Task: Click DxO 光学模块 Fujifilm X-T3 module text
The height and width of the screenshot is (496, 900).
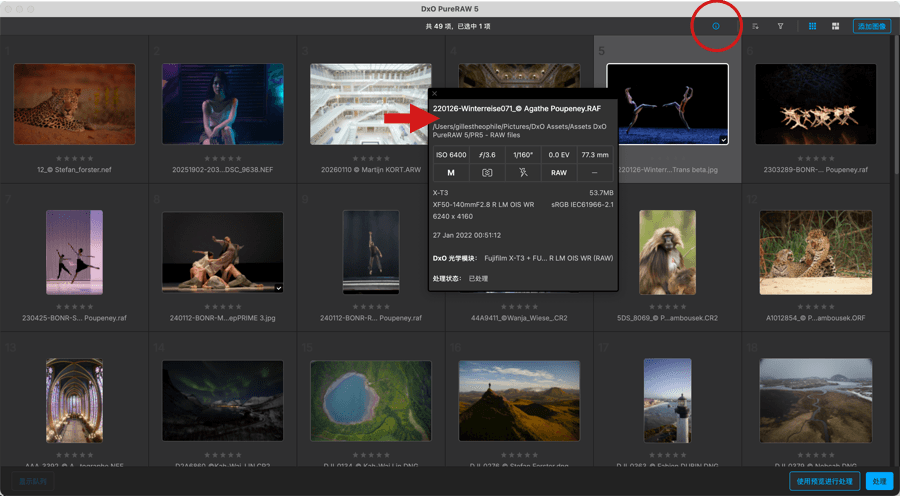Action: 523,258
